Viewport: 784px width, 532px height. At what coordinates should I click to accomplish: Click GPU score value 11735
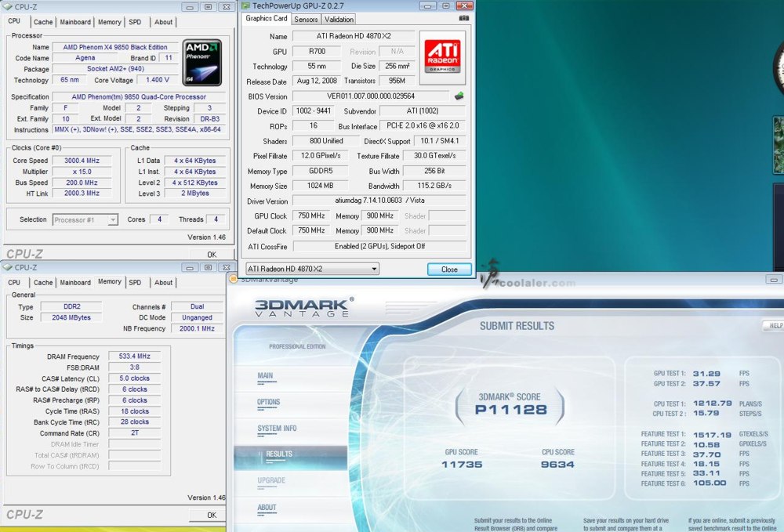coord(462,465)
